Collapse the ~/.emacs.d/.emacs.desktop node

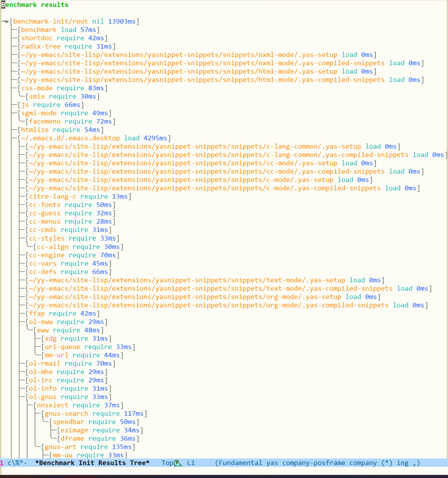[70, 138]
